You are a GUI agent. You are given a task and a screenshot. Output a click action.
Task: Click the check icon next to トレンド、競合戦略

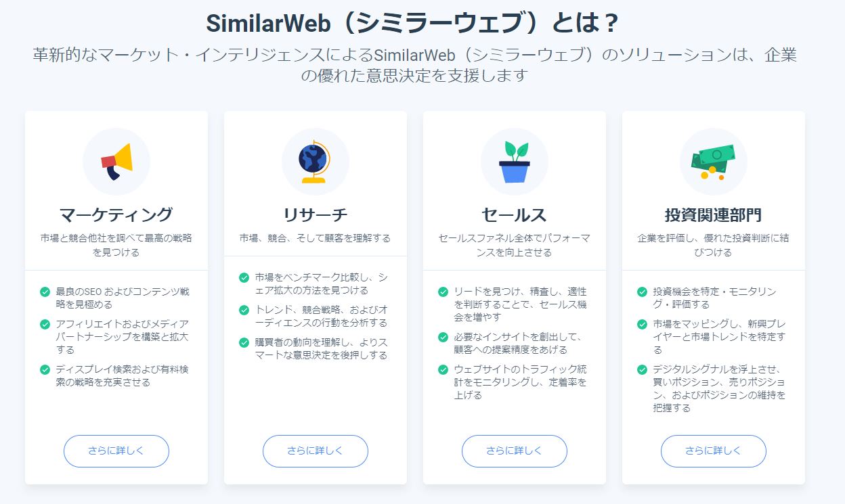[244, 310]
